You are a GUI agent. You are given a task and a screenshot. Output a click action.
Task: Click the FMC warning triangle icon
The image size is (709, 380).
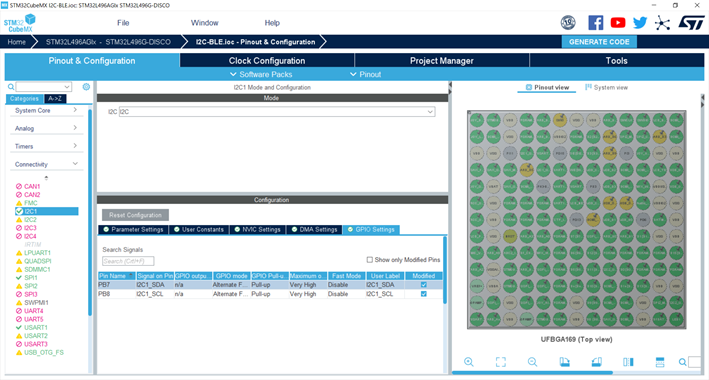click(19, 203)
